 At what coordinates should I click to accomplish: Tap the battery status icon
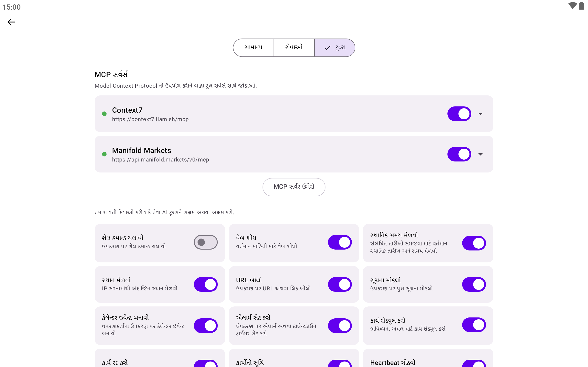point(581,6)
